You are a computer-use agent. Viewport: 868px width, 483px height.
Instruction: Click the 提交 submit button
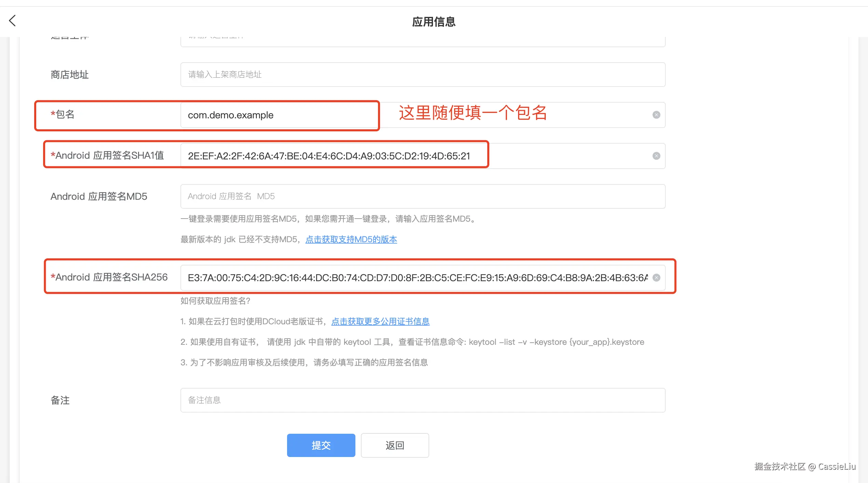tap(321, 445)
